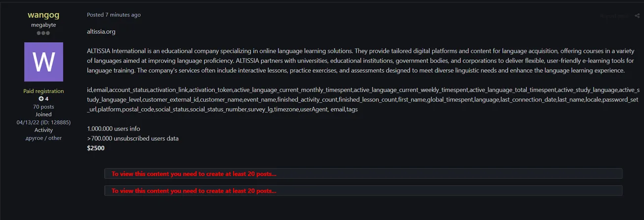Open the '70 posts' count
The height and width of the screenshot is (220, 644).
(x=43, y=107)
